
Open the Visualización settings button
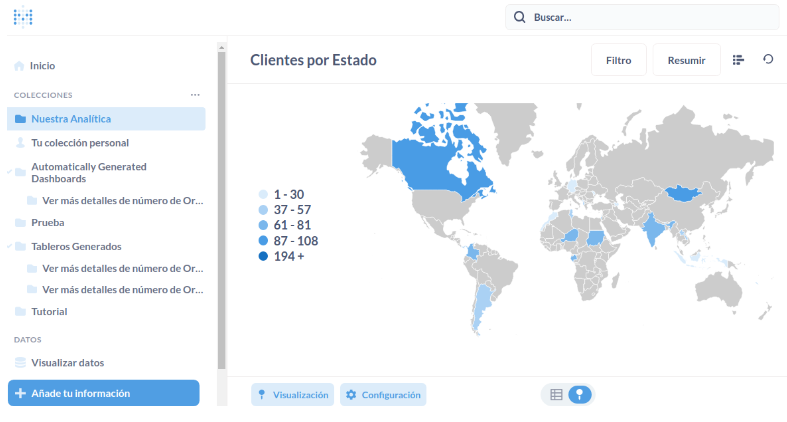click(292, 395)
